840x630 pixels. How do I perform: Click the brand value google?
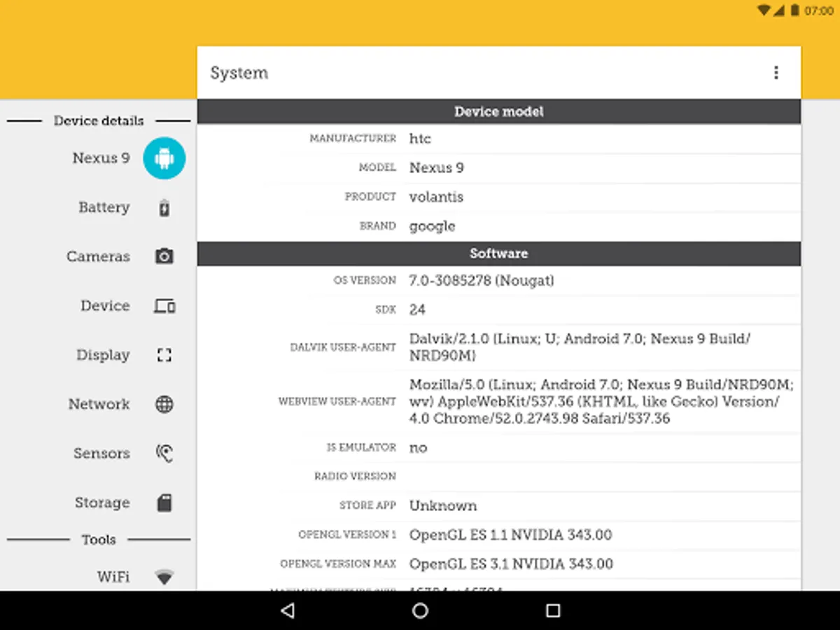click(x=432, y=226)
